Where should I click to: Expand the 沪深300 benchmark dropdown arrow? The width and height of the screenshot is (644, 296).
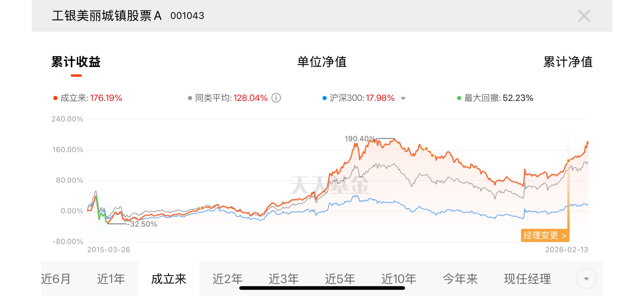pos(403,98)
